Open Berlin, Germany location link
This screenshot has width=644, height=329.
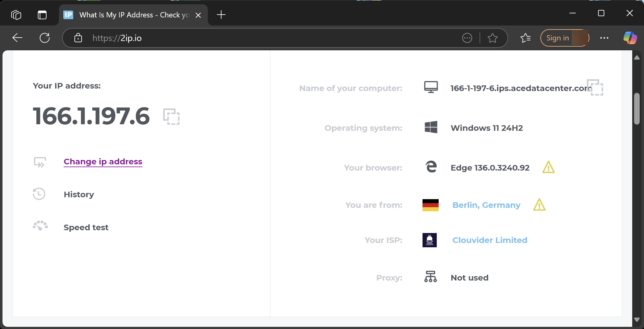pos(486,205)
